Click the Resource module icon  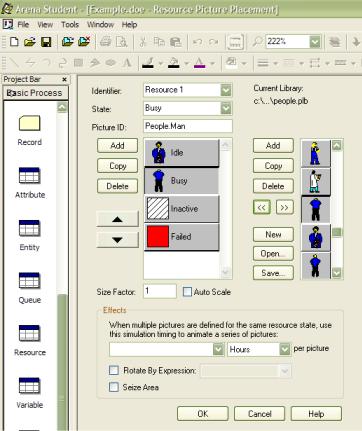(x=29, y=333)
